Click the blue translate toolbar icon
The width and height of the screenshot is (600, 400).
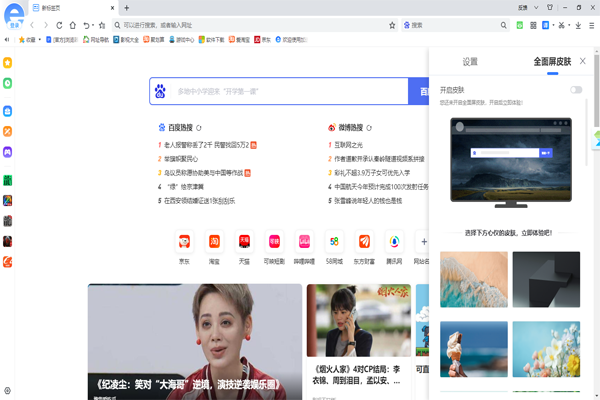point(546,25)
